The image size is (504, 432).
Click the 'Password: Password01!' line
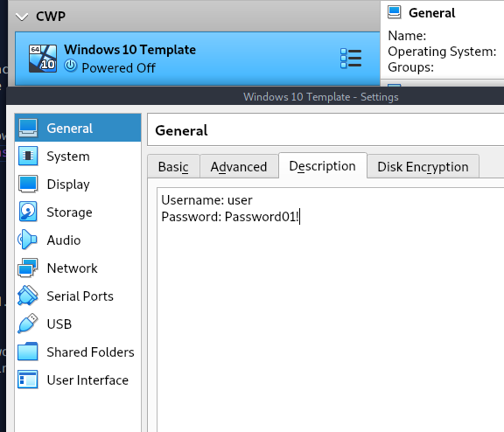click(x=230, y=217)
